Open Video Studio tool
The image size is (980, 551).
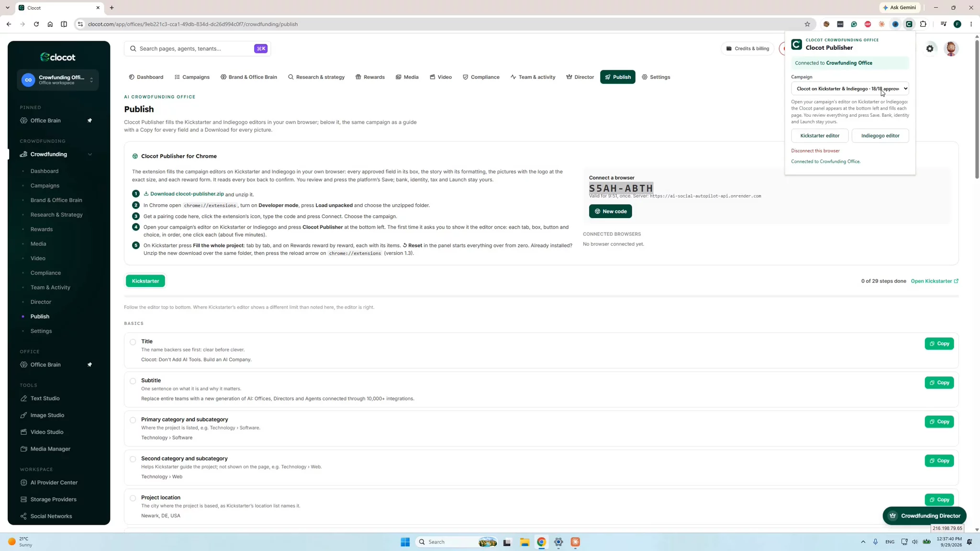coord(46,432)
